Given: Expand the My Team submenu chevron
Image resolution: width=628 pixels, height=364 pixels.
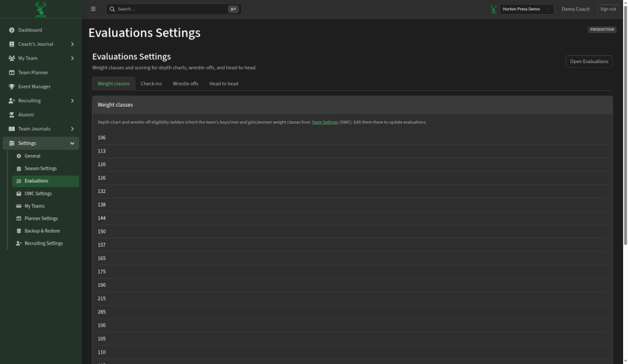Looking at the screenshot, I should 72,58.
